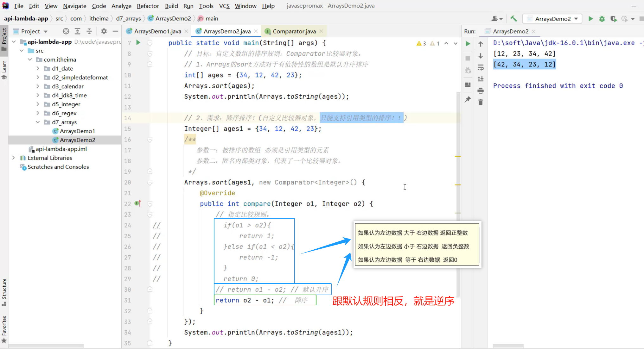Toggle scroll to end in console
This screenshot has width=644, height=349.
(481, 79)
